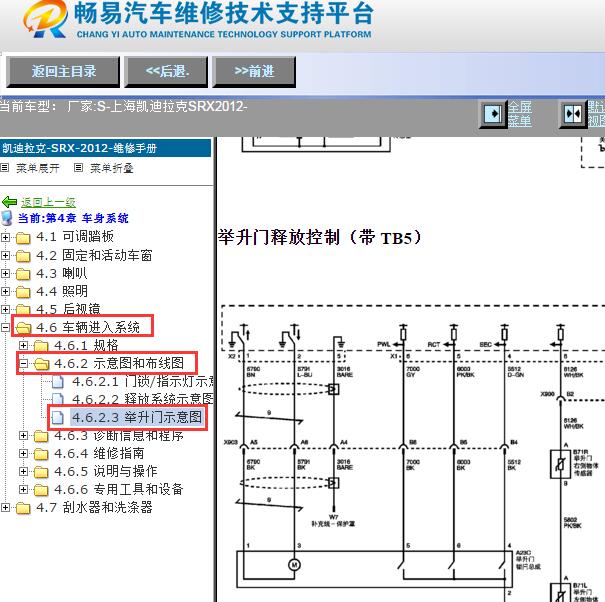Click the 菜单展开 list icon
Screen dimensions: 605x602
[5, 168]
